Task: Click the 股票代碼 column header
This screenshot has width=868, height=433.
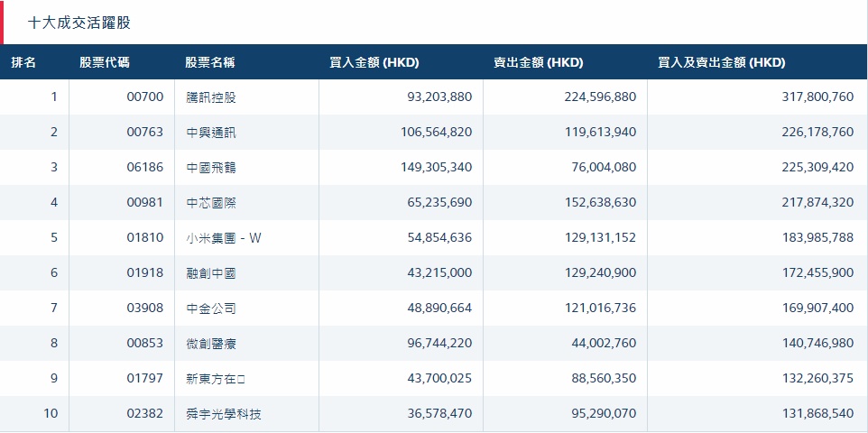Action: 104,62
